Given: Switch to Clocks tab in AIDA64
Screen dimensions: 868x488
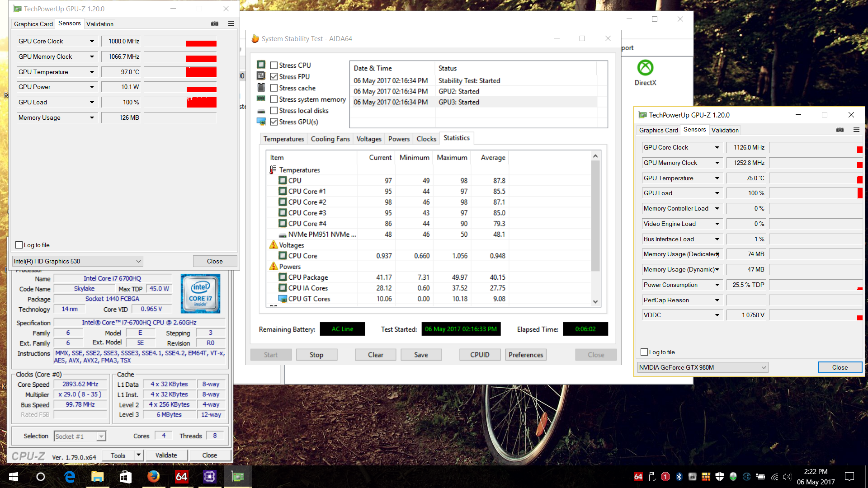Looking at the screenshot, I should 426,139.
